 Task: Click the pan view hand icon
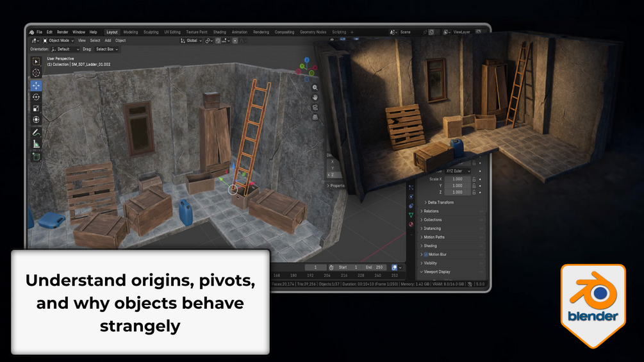pyautogui.click(x=315, y=97)
